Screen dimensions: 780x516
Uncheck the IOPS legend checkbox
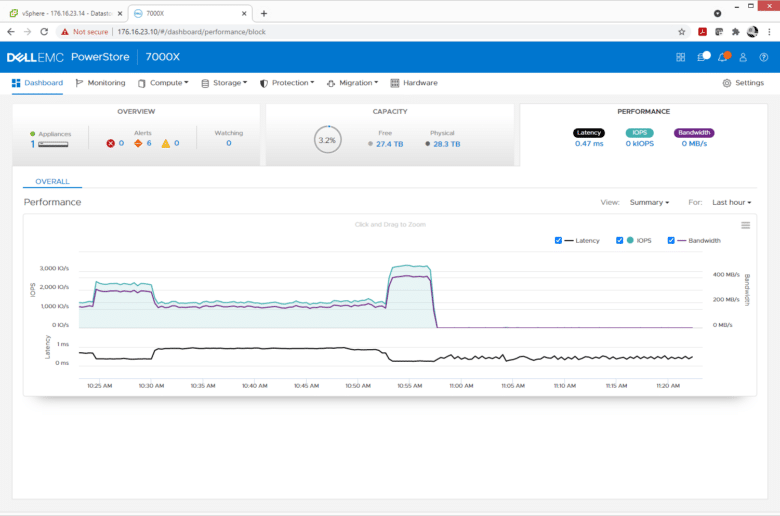click(x=619, y=240)
